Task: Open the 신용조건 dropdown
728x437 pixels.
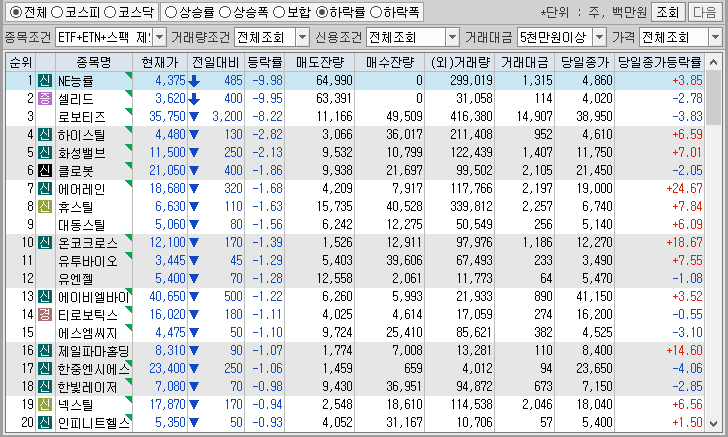Action: [x=452, y=37]
